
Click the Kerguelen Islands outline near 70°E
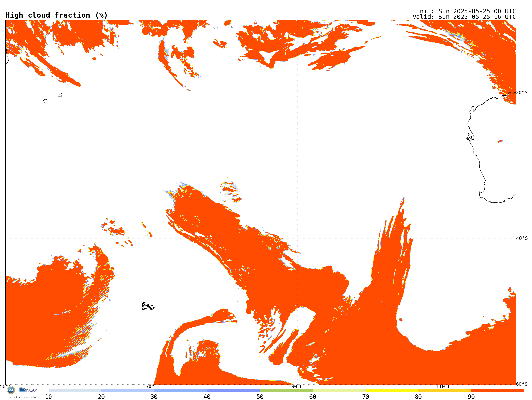coord(149,306)
